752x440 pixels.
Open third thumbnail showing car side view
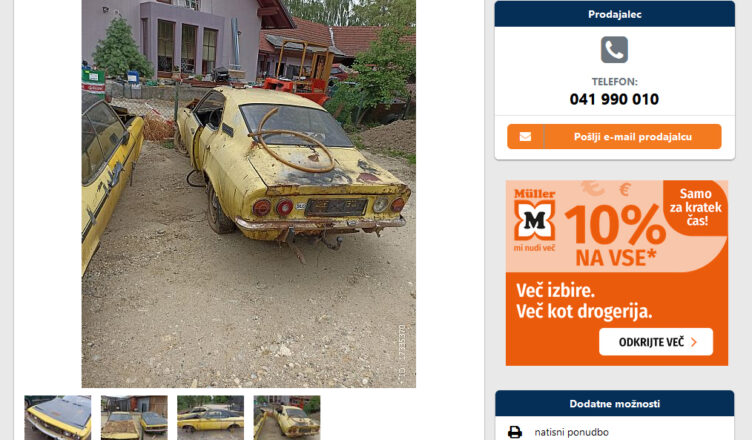(211, 417)
